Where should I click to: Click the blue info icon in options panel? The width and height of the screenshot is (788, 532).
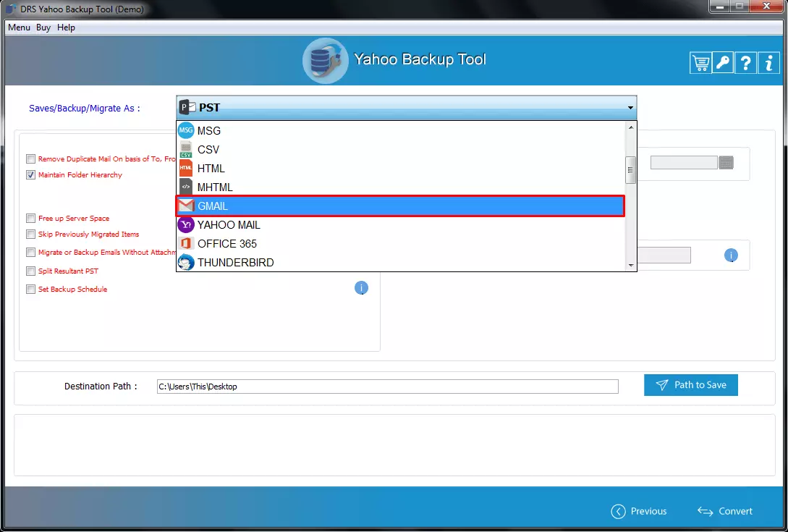(361, 288)
